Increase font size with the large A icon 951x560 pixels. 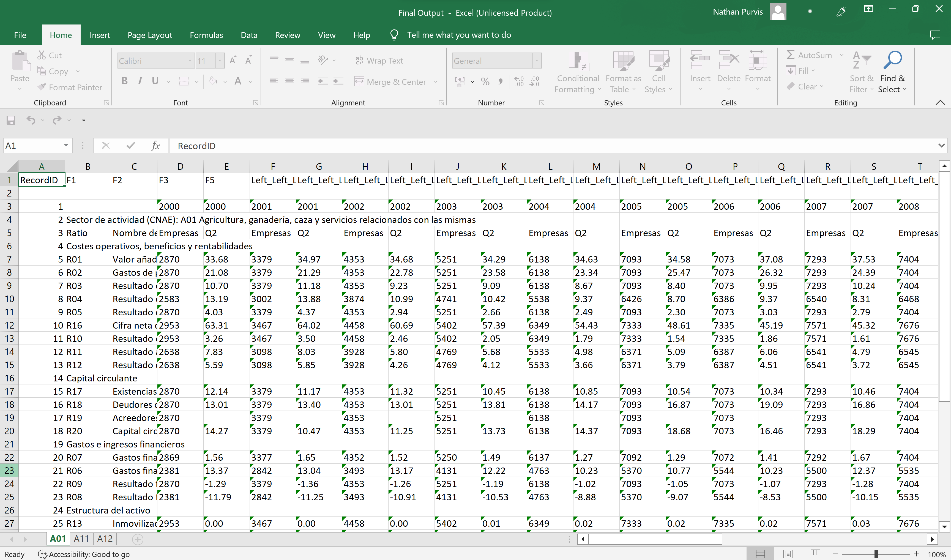pos(233,60)
